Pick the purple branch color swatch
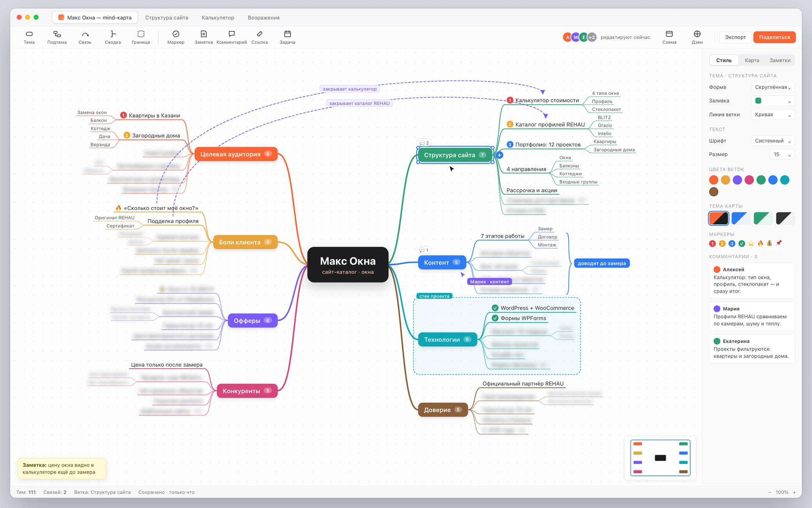812x508 pixels. (737, 180)
